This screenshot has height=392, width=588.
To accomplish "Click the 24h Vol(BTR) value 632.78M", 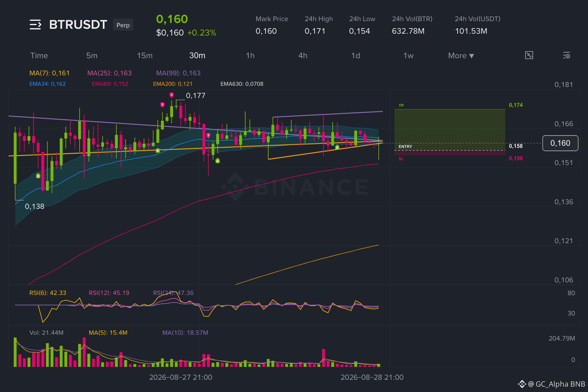I will click(408, 31).
